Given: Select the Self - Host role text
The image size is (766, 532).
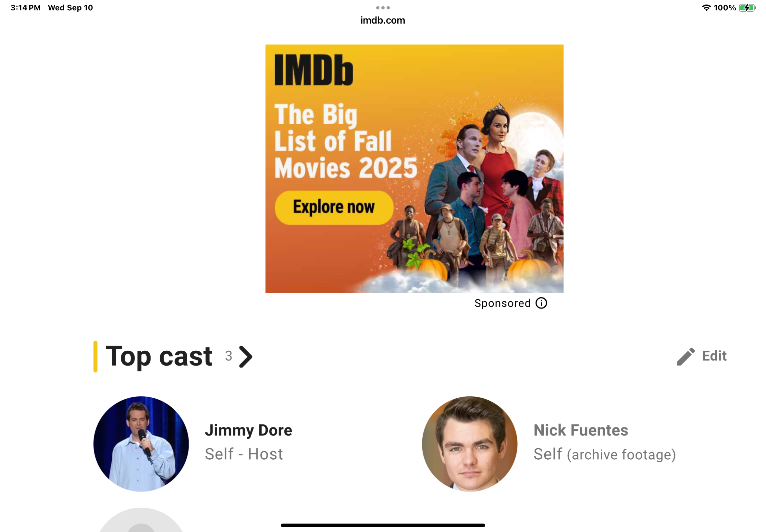Looking at the screenshot, I should [x=244, y=454].
